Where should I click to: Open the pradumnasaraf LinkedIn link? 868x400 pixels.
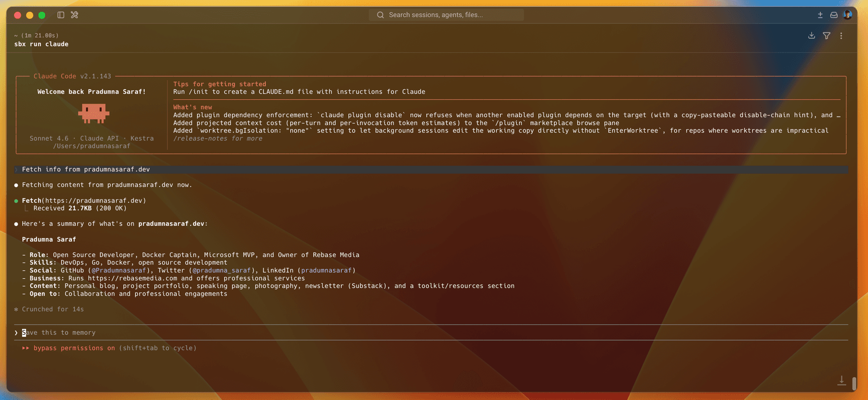pyautogui.click(x=326, y=271)
